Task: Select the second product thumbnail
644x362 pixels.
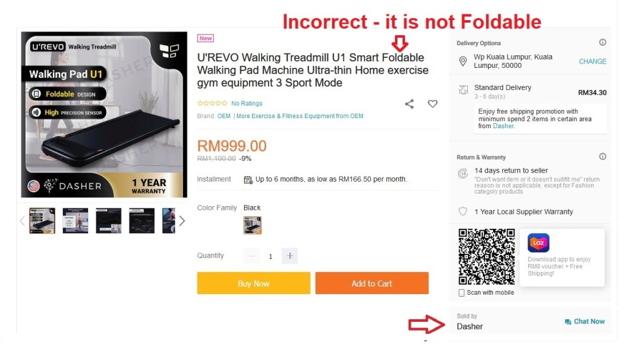Action: tap(75, 221)
